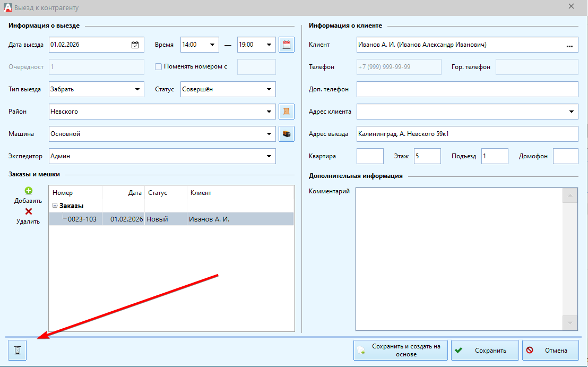
Task: Close the Выезд к контрагенту window
Action: (x=571, y=6)
